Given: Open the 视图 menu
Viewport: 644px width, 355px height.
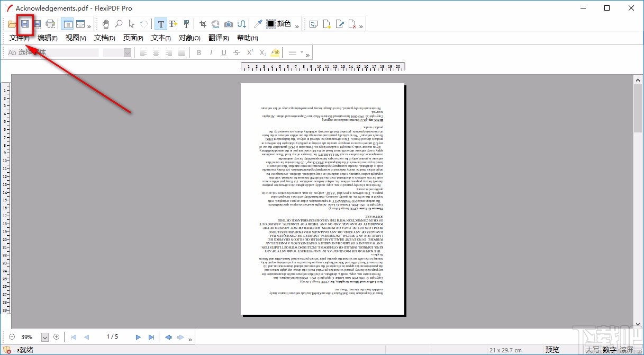Looking at the screenshot, I should click(76, 38).
